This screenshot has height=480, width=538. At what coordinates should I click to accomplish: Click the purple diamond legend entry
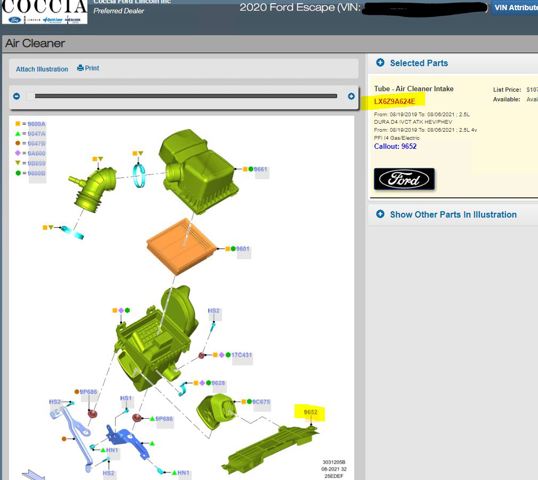click(31, 153)
